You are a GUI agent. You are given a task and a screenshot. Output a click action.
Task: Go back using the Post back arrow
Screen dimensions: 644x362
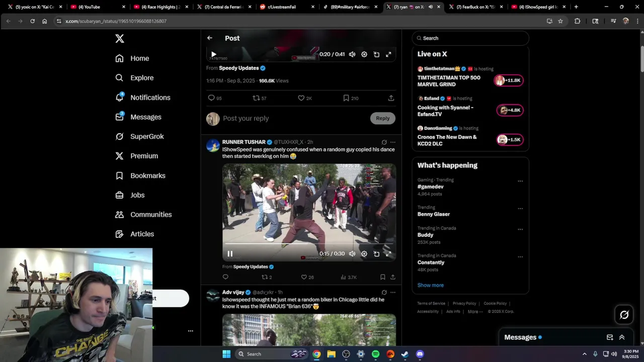210,38
